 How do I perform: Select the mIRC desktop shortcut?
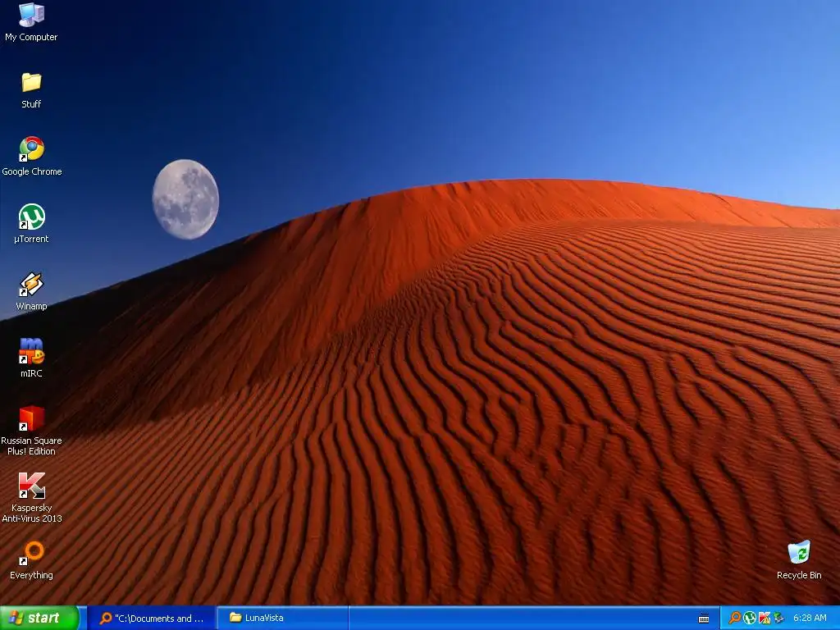31,358
